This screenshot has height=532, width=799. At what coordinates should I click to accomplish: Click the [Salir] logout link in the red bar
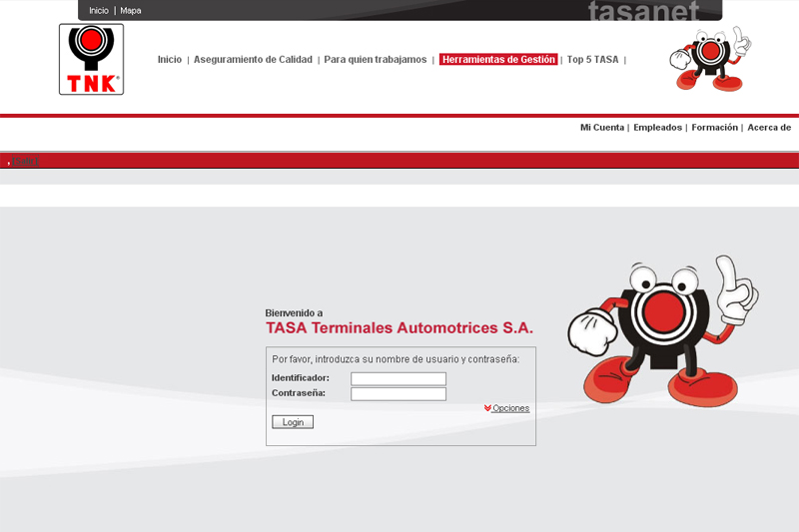click(26, 161)
